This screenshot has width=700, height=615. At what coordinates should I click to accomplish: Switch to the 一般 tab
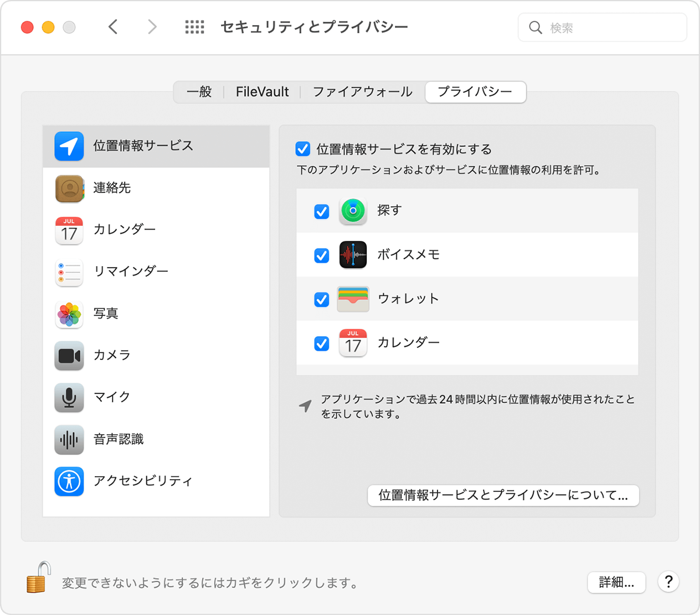[x=199, y=92]
